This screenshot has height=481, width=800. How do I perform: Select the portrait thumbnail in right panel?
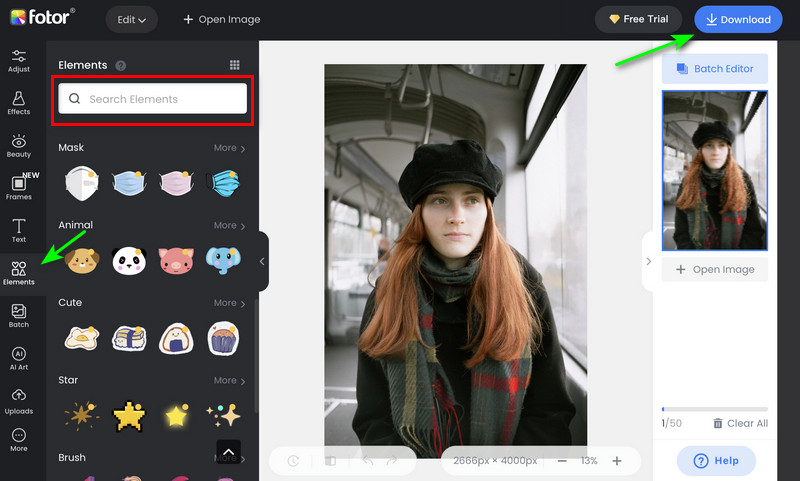click(714, 170)
